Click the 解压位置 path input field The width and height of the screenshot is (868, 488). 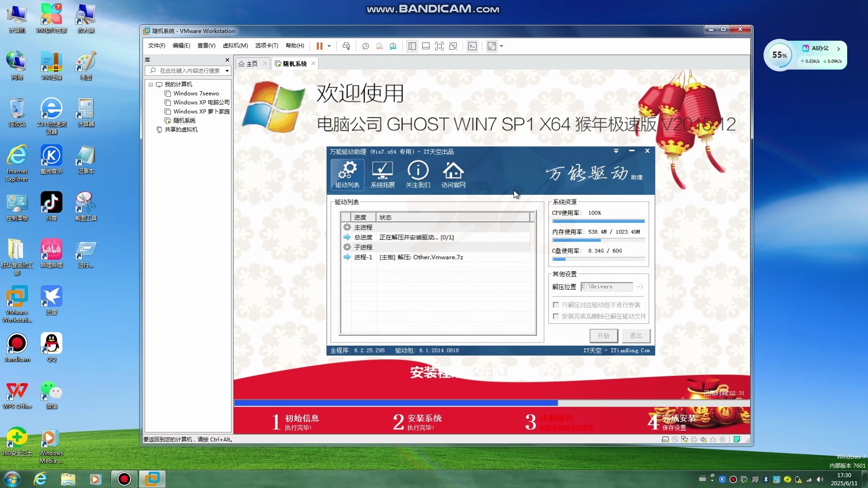606,286
